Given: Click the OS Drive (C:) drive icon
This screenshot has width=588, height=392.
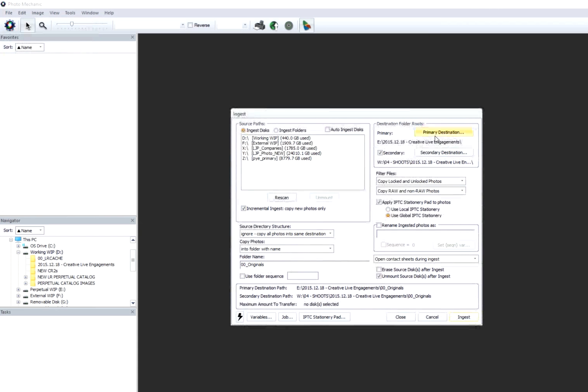Looking at the screenshot, I should click(26, 246).
